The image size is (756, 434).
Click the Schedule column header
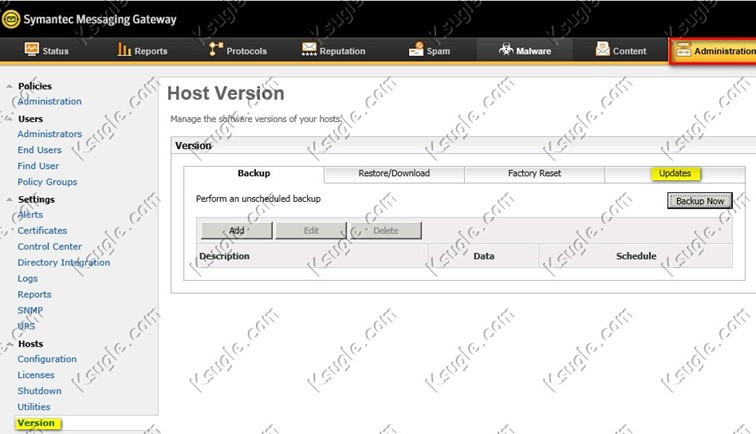pyautogui.click(x=636, y=256)
